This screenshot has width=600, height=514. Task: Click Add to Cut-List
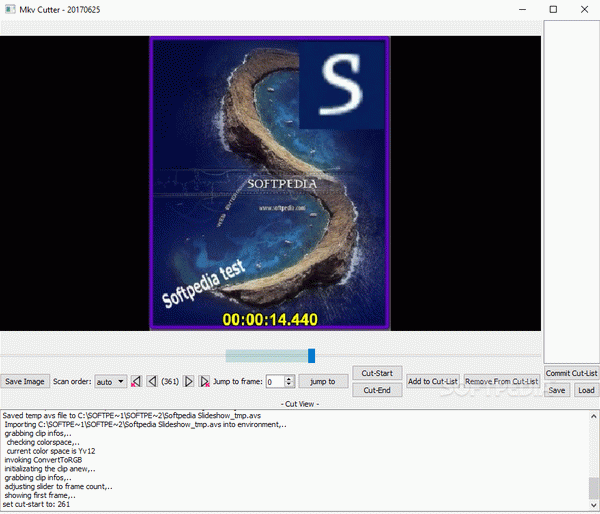433,381
